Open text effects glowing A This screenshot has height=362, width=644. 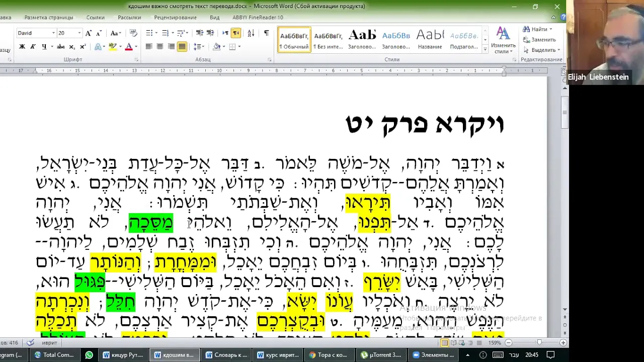tap(98, 47)
